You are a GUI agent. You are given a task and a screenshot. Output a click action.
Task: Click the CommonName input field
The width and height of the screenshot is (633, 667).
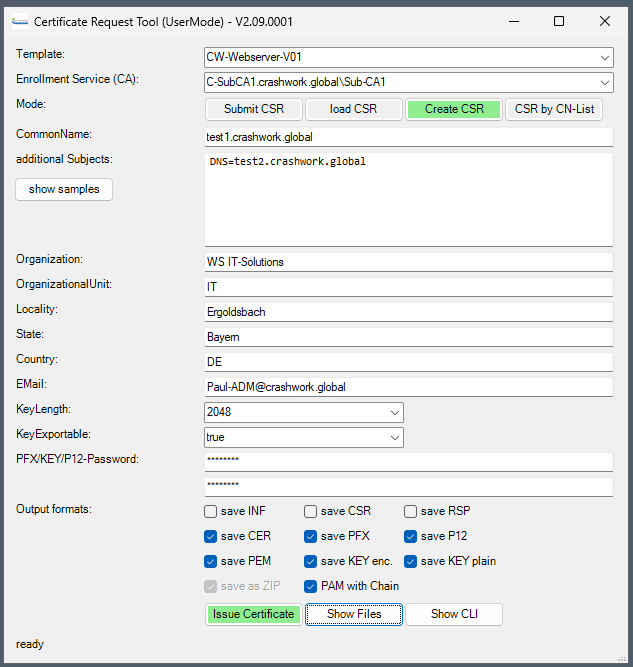pyautogui.click(x=409, y=137)
